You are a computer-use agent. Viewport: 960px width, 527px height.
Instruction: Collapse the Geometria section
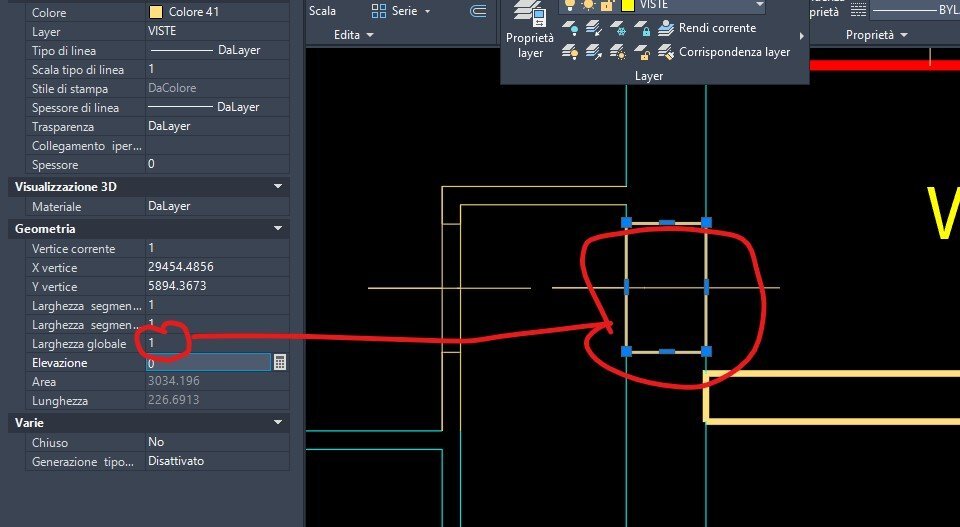(x=278, y=228)
